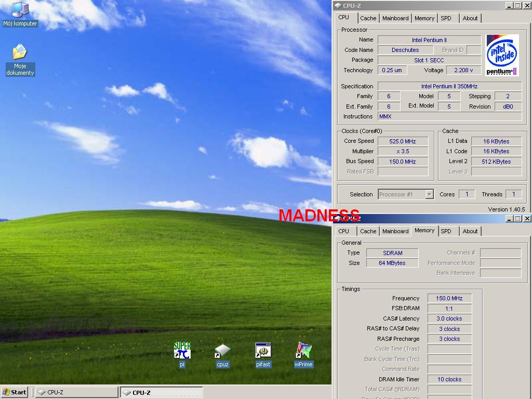Select Cache tab in lower CPU-Z window
This screenshot has width=532, height=399.
click(x=368, y=231)
